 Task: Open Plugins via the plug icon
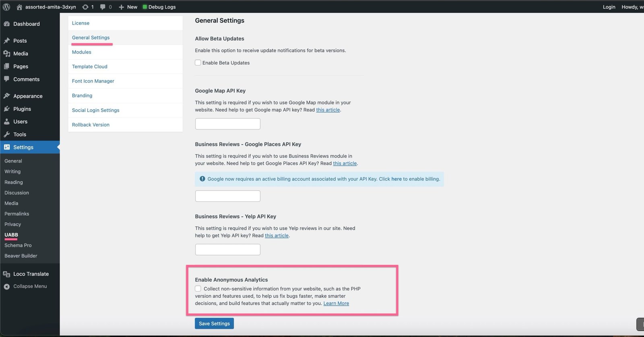coord(7,109)
